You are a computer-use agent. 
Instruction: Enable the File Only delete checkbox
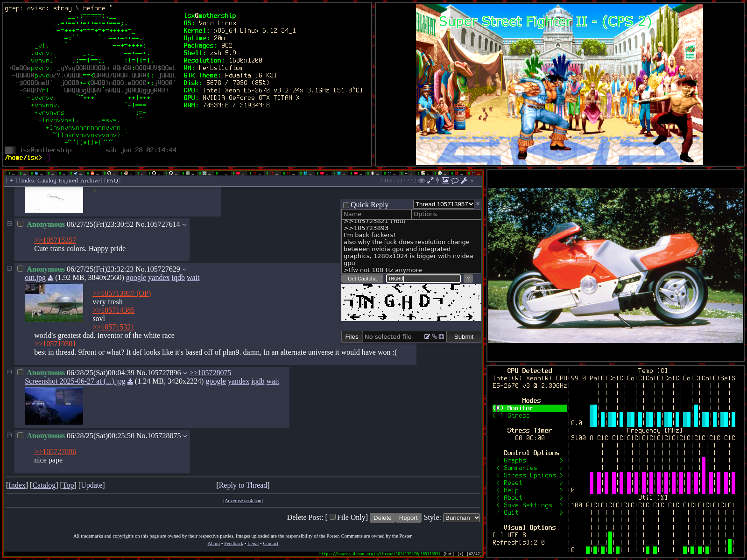(x=332, y=517)
